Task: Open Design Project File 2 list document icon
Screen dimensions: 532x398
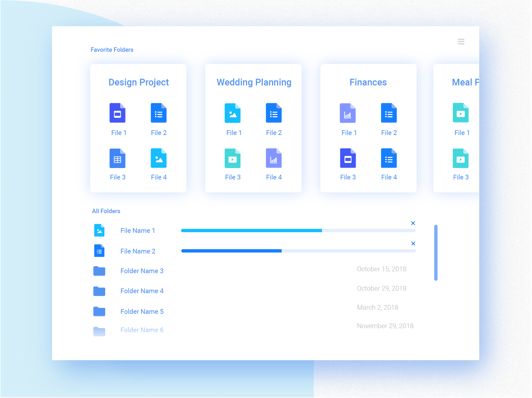Action: coord(159,113)
